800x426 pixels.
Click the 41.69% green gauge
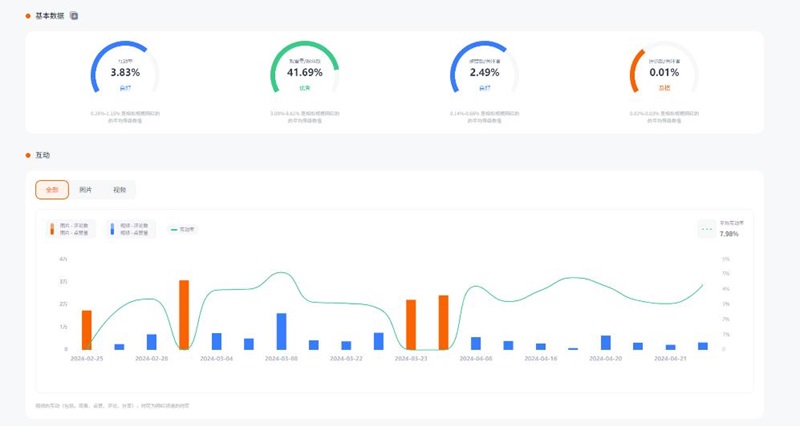[305, 71]
